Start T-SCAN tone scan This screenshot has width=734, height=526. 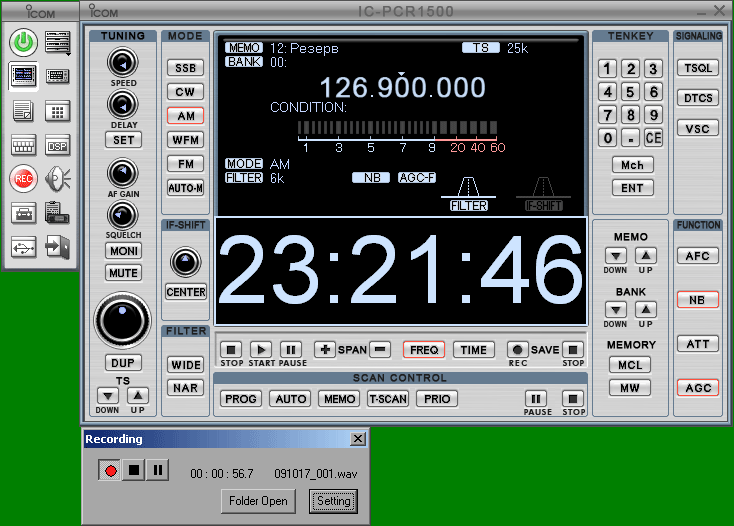tap(388, 399)
